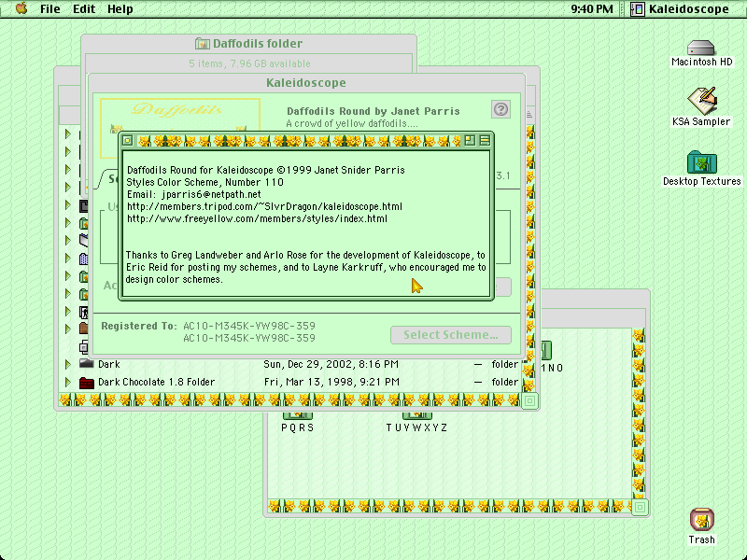The width and height of the screenshot is (747, 560).
Task: Click the date Fri, Mar 13, 1998, 9:21 PM
Action: [331, 382]
